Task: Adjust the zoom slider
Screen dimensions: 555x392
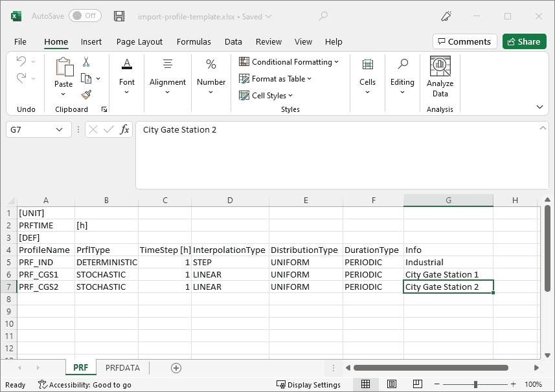Action: click(476, 384)
